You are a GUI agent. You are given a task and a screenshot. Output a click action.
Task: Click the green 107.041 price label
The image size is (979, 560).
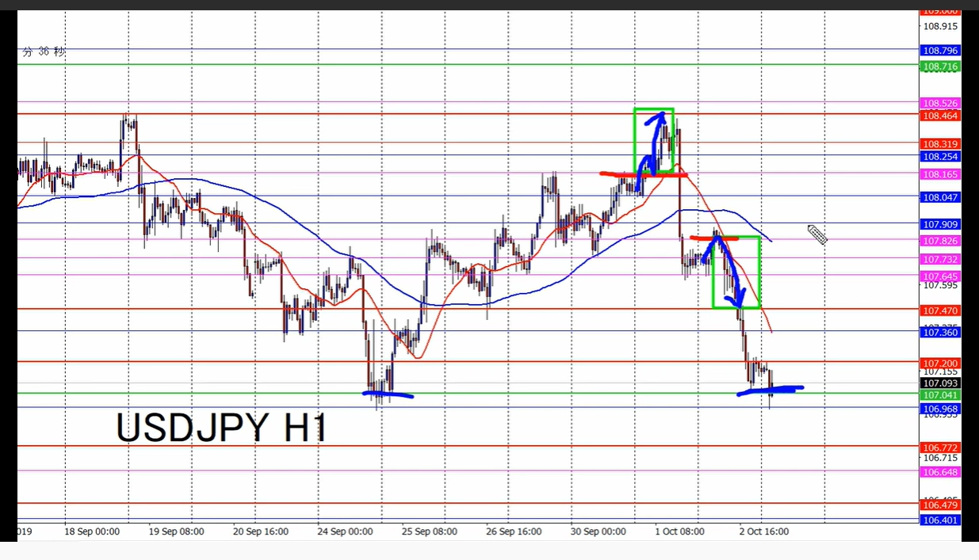(939, 394)
